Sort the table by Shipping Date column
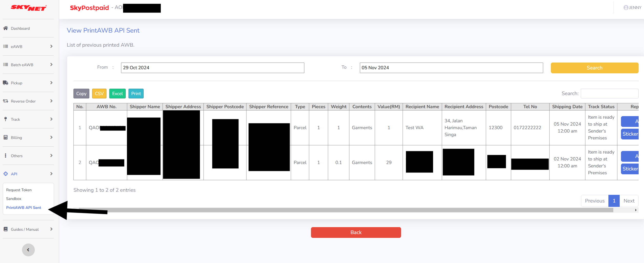 click(x=567, y=107)
